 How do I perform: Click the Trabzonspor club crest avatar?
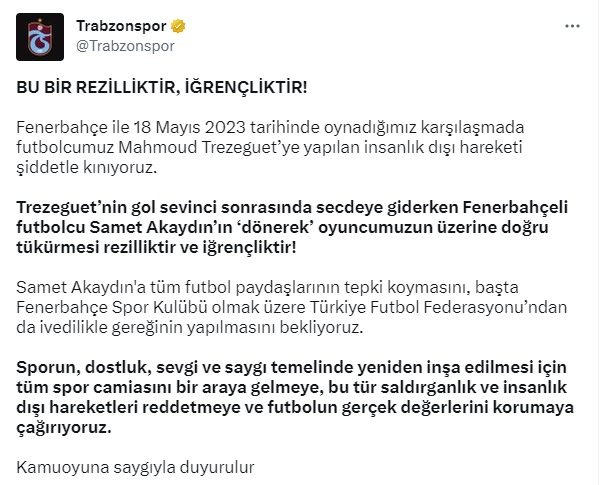(40, 37)
